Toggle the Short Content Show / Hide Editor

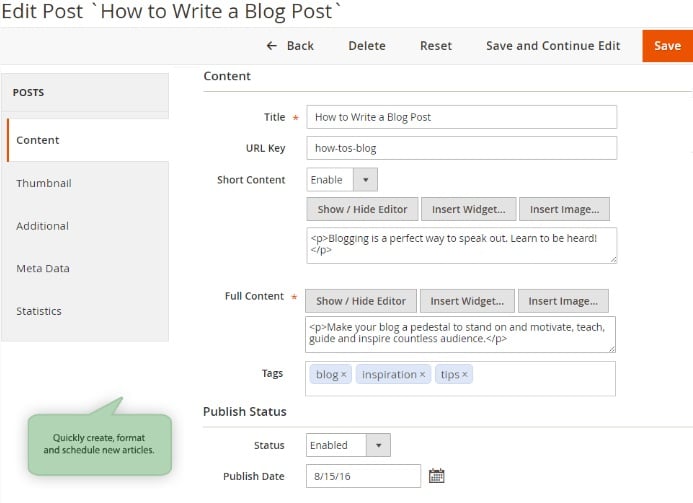coord(362,209)
